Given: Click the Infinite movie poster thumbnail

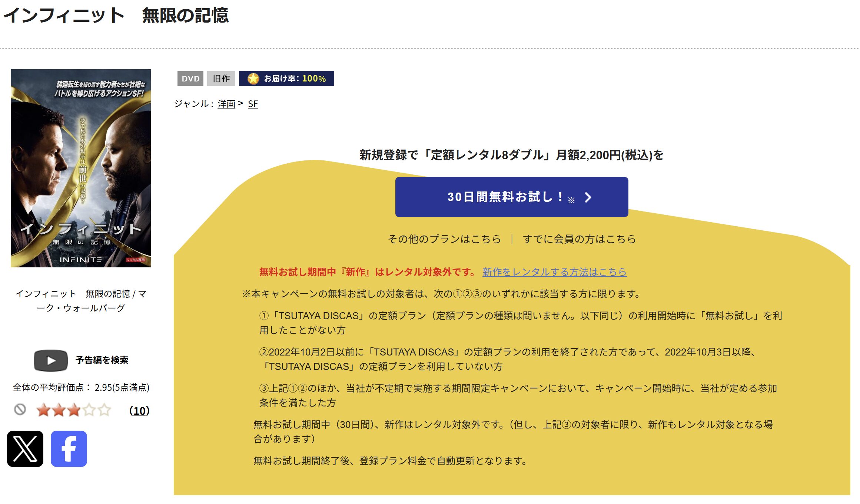Looking at the screenshot, I should click(81, 168).
